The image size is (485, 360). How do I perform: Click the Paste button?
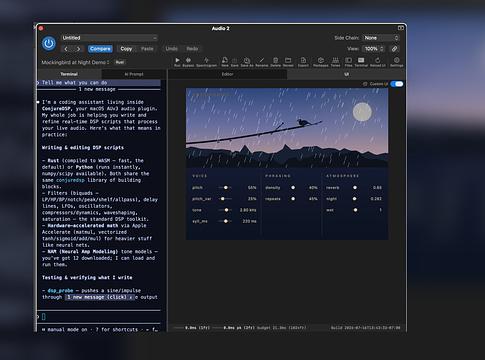point(147,49)
